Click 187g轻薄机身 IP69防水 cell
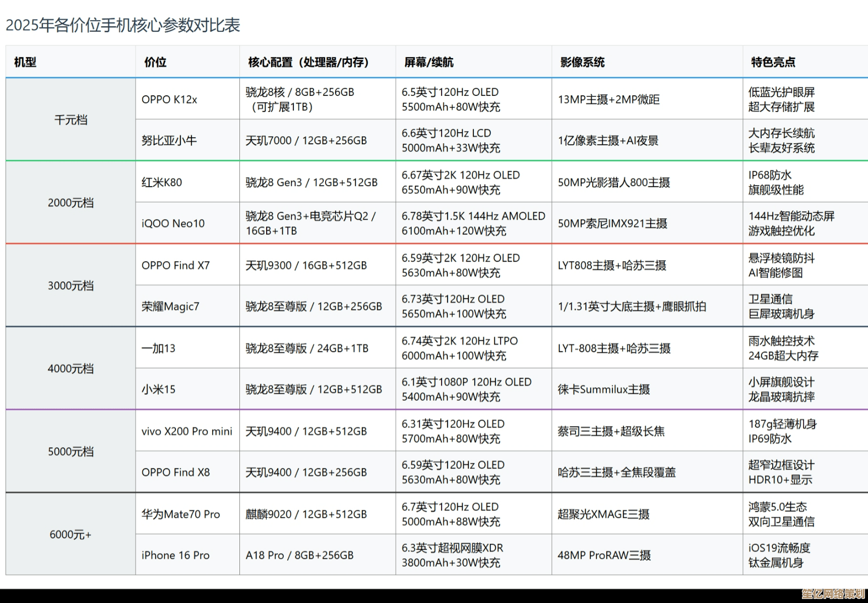 (805, 431)
